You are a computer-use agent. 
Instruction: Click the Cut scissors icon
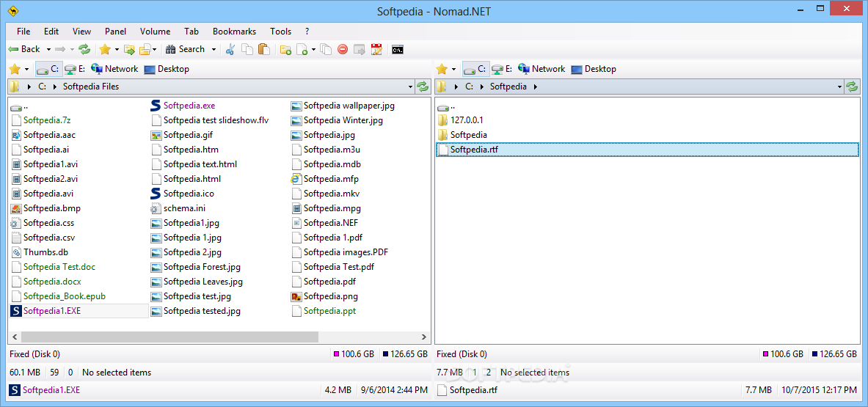(x=230, y=49)
